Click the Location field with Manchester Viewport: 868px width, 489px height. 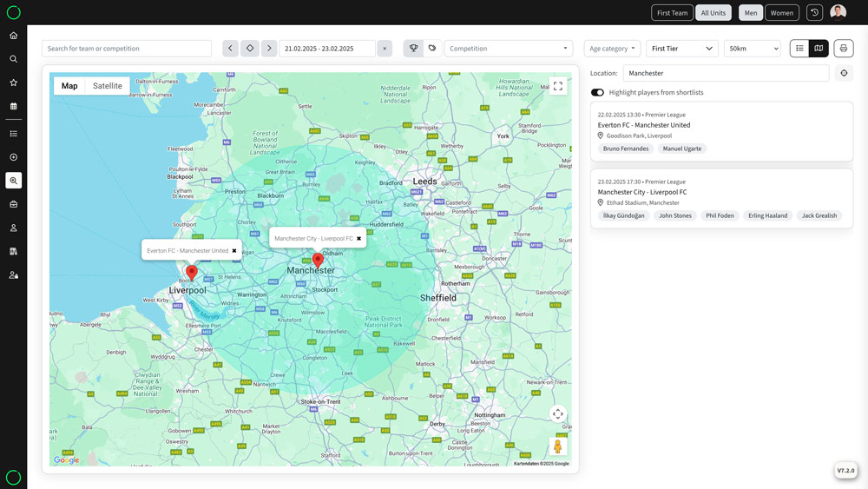tap(726, 73)
